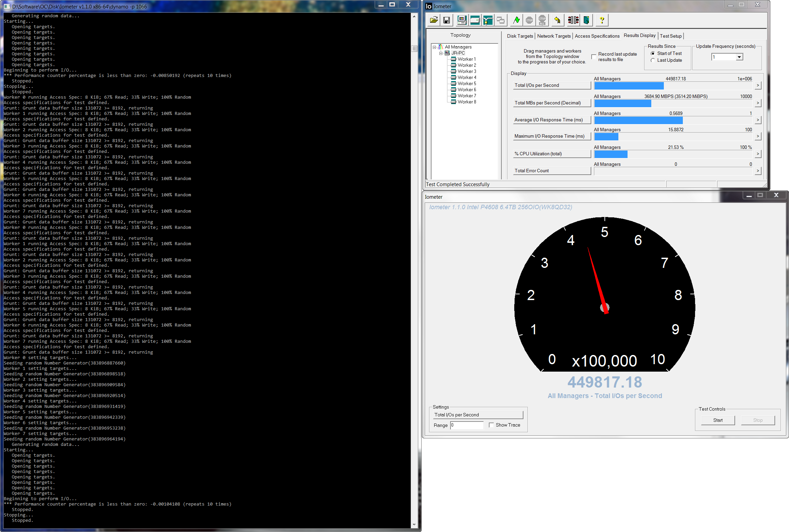Exit Iometer via the door icon
This screenshot has width=789, height=532.
[586, 20]
